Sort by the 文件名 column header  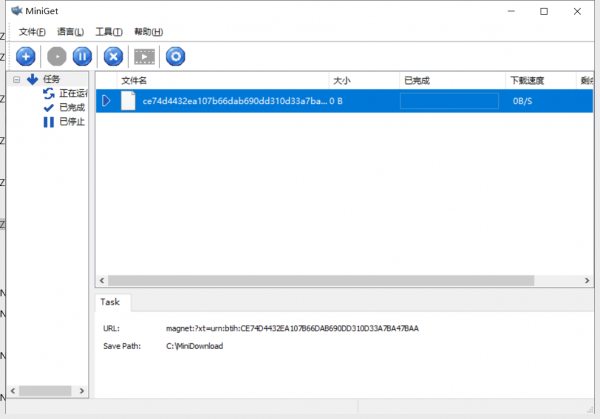(x=223, y=81)
